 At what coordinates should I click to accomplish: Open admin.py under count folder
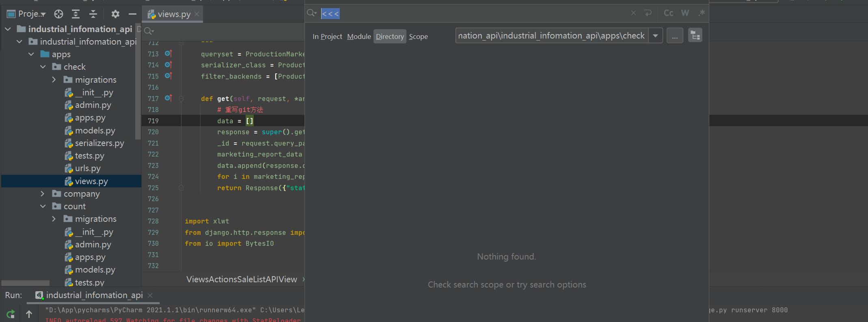pos(88,245)
